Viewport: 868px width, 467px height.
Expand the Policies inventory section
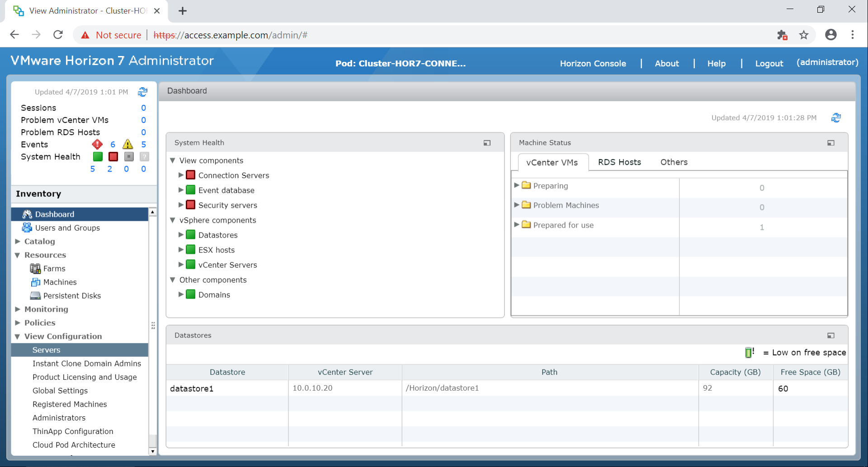pos(18,322)
